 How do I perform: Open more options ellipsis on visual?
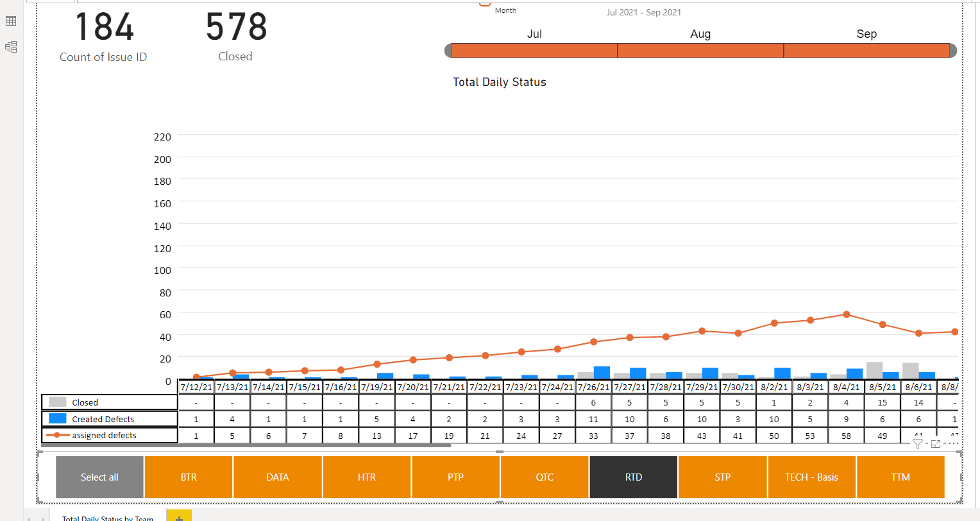pyautogui.click(x=954, y=443)
